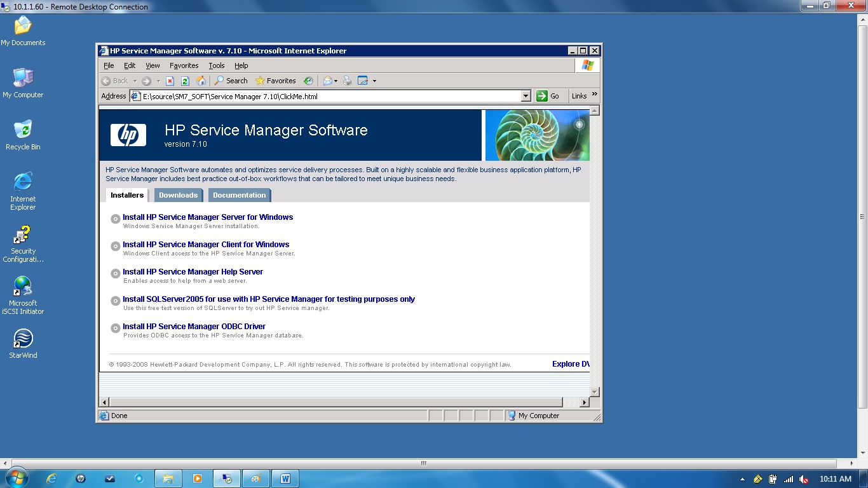Open the File menu
This screenshot has width=868, height=488.
coord(109,65)
